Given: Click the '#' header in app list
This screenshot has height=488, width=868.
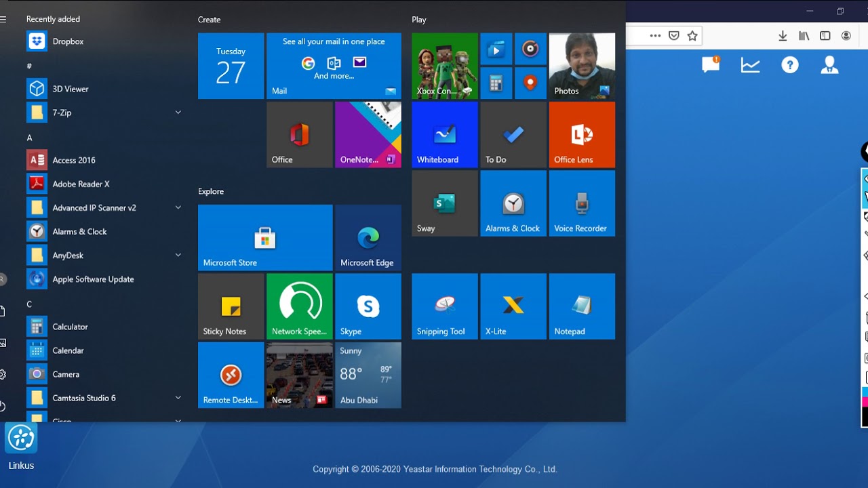Looking at the screenshot, I should click(29, 66).
